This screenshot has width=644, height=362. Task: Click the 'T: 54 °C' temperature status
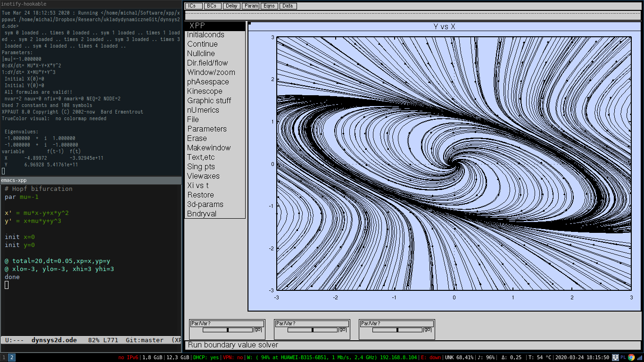pos(540,358)
